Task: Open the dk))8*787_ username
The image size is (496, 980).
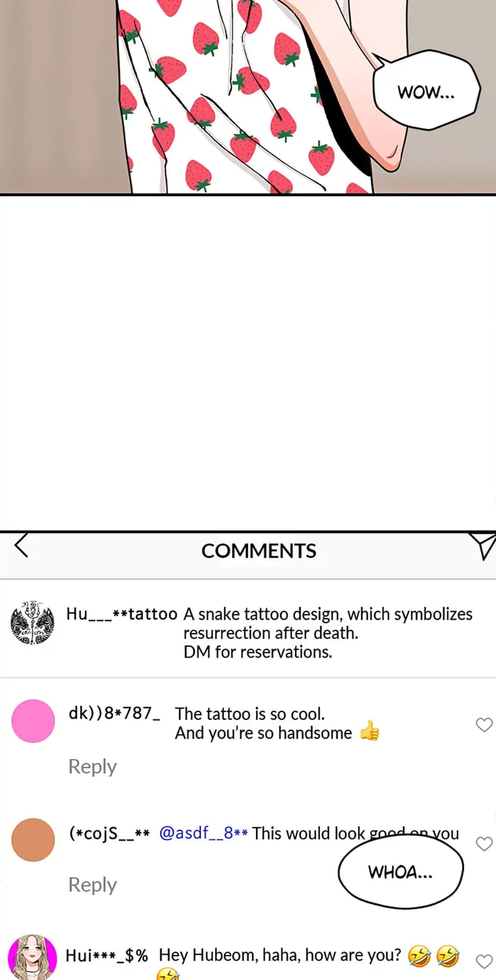Action: (115, 713)
